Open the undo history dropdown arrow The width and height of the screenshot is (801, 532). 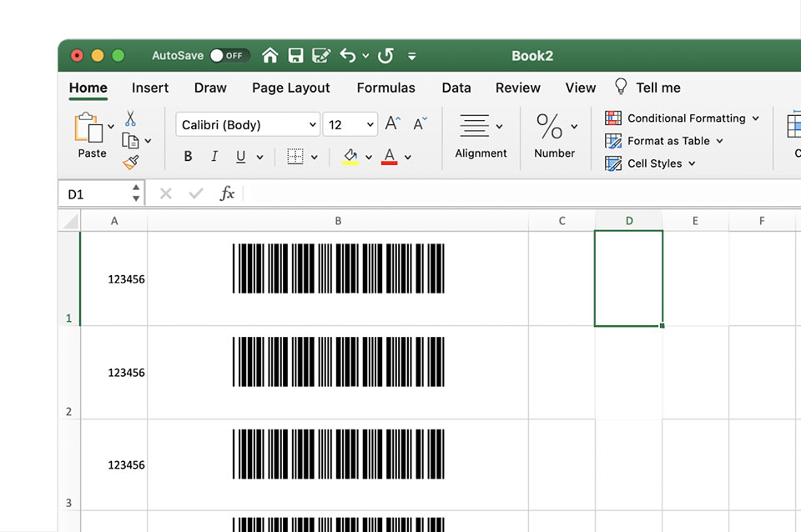tap(365, 56)
